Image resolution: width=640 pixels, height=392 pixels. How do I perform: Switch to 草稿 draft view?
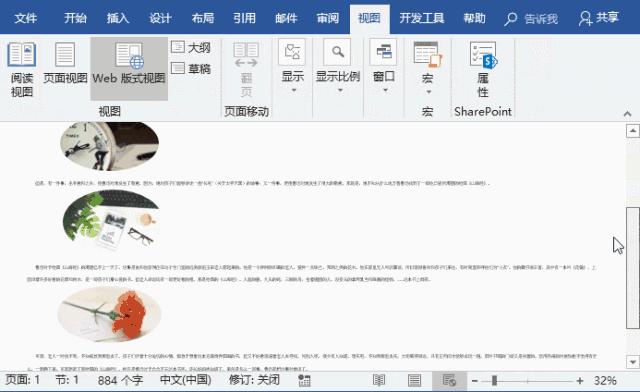[x=191, y=68]
